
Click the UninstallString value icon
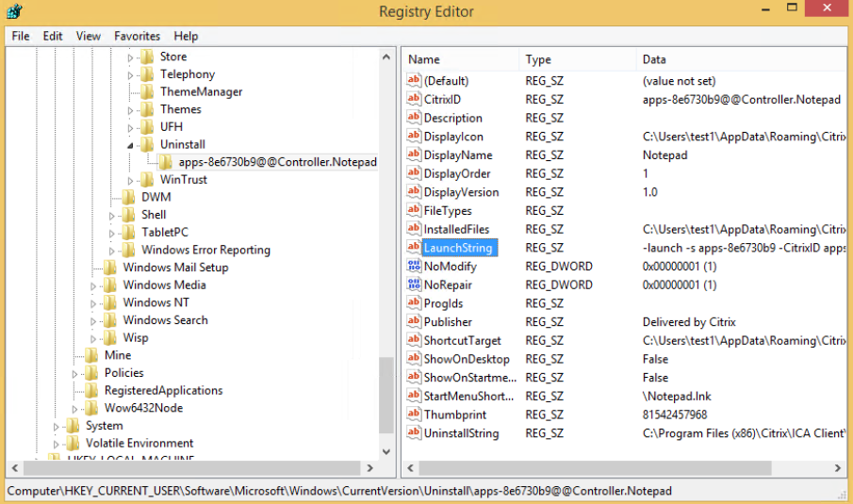[x=414, y=432]
